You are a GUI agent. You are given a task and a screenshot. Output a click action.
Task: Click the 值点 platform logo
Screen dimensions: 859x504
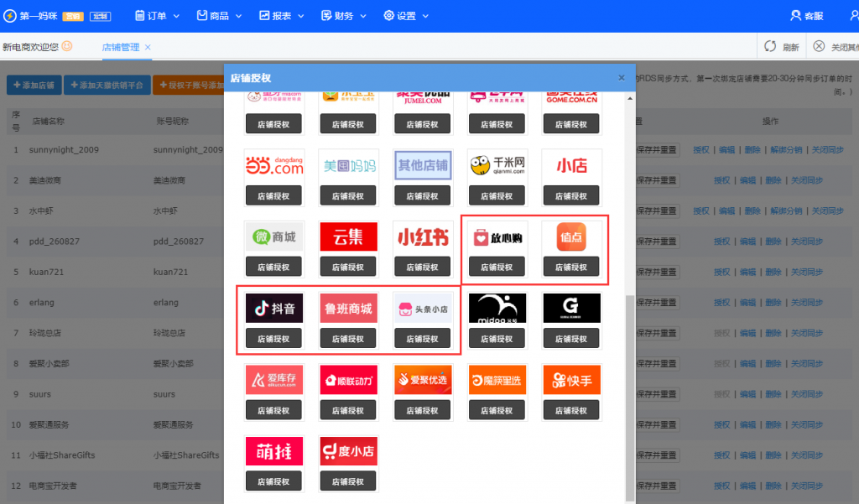point(572,236)
